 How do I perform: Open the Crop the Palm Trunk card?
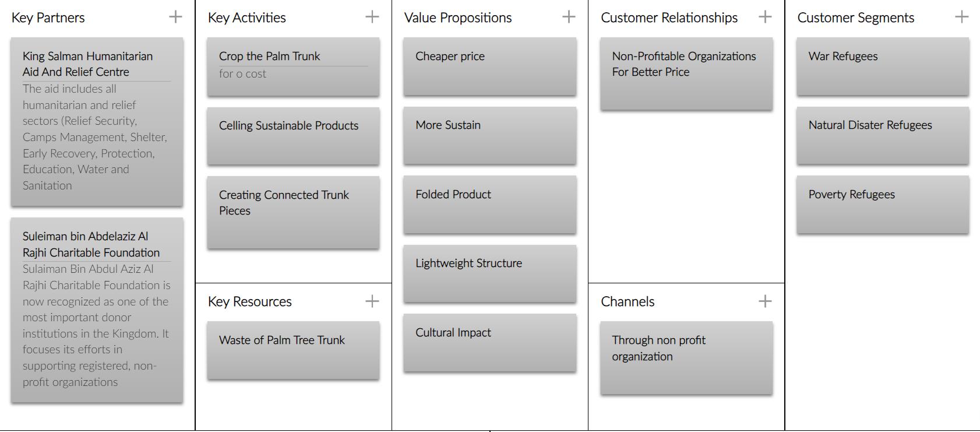tap(293, 66)
